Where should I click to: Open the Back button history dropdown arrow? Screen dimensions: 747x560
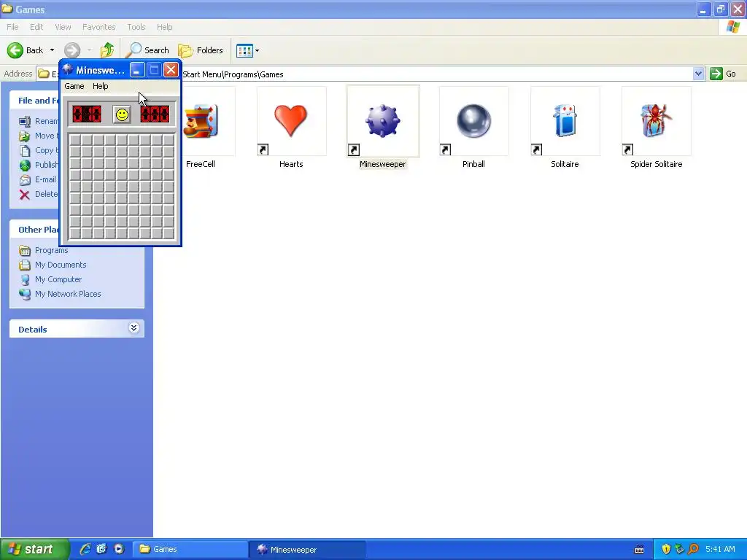52,50
